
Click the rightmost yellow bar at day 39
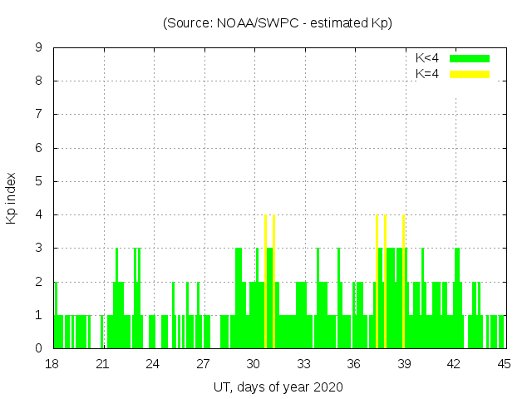(x=403, y=283)
